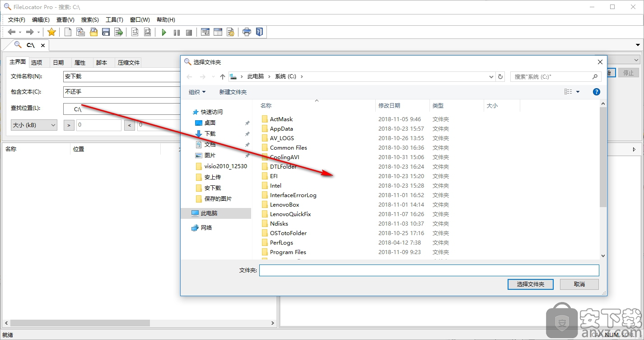Open the 窗口(W) menu

click(x=140, y=20)
